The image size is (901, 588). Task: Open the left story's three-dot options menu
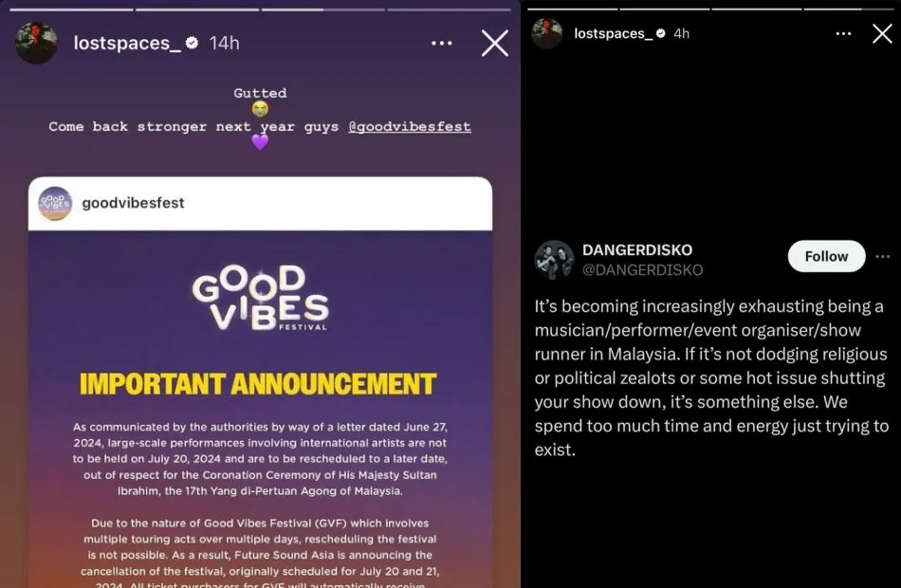coord(441,43)
